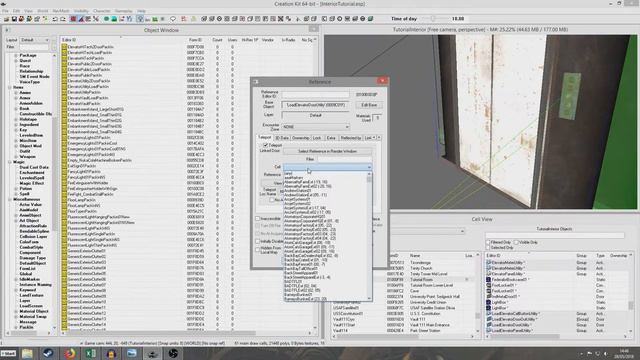Check Filtered Only in Cell View
This screenshot has width=640, height=360.
(x=488, y=242)
